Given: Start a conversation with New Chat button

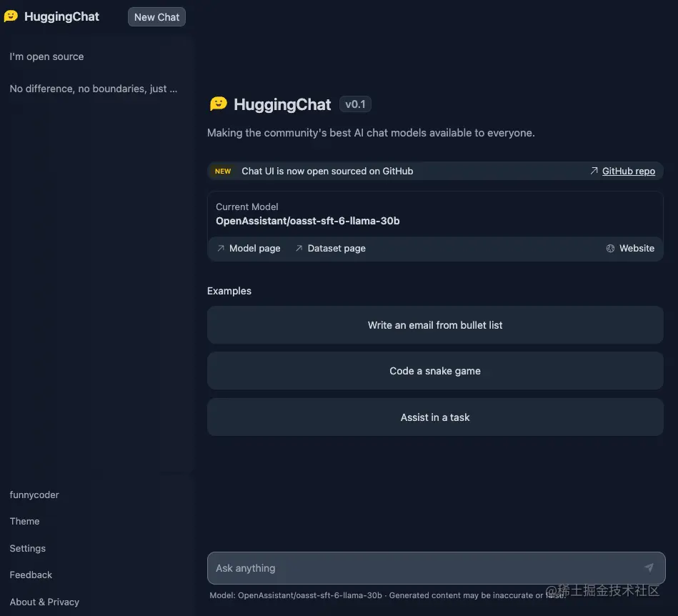Looking at the screenshot, I should [x=156, y=17].
